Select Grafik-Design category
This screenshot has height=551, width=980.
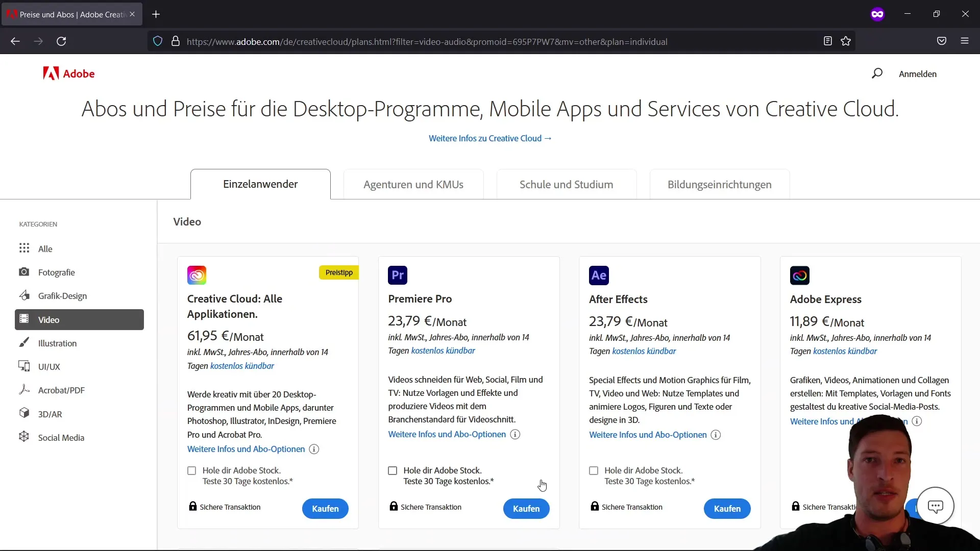[79, 296]
